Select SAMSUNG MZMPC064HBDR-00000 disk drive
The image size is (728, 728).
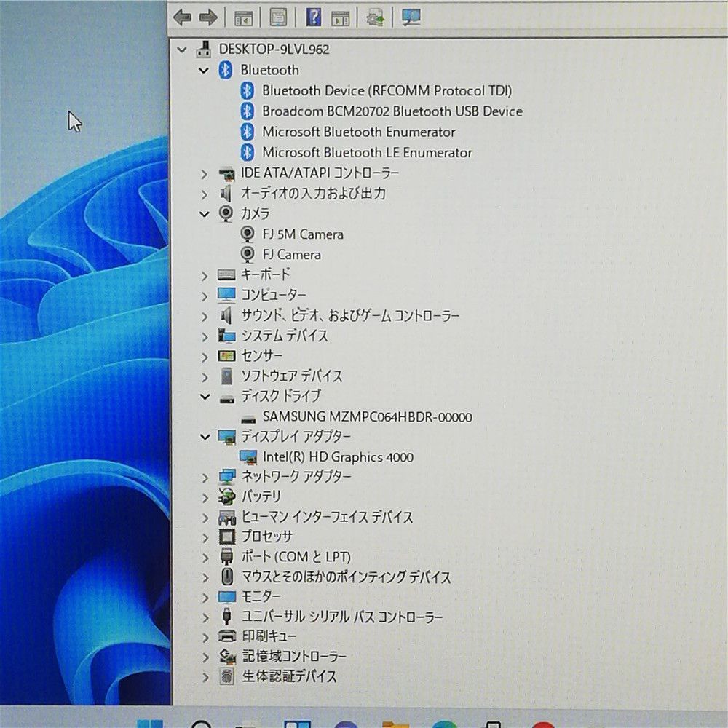367,417
